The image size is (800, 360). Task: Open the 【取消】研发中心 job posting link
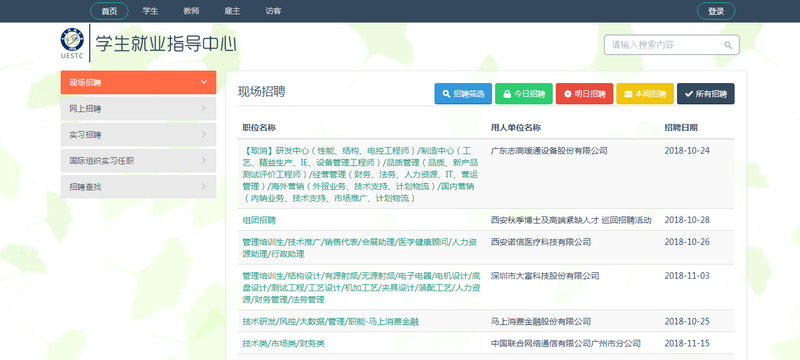pyautogui.click(x=360, y=174)
